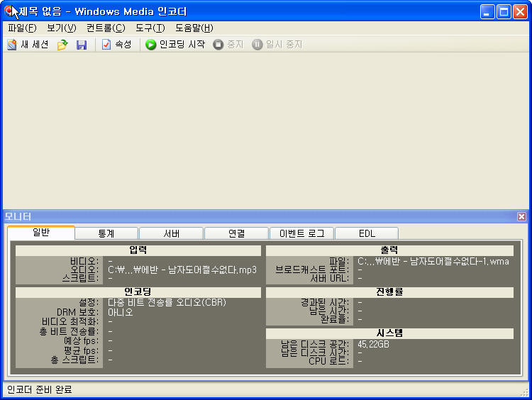Maximize the Windows Media Encoder window
The width and height of the screenshot is (532, 400).
pyautogui.click(x=504, y=12)
